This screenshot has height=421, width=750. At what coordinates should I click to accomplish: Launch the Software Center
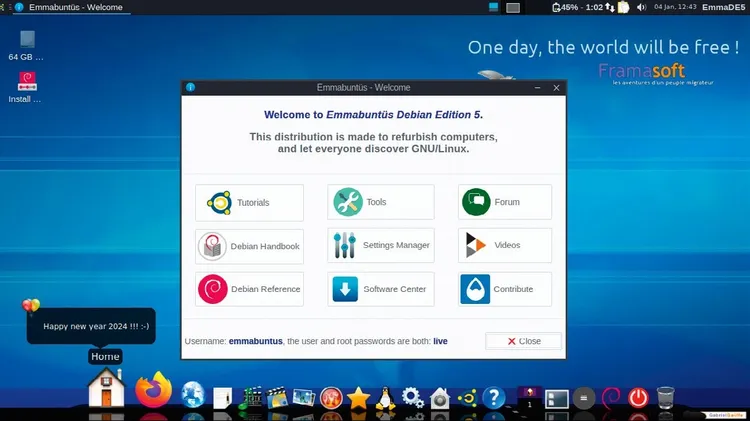point(381,289)
